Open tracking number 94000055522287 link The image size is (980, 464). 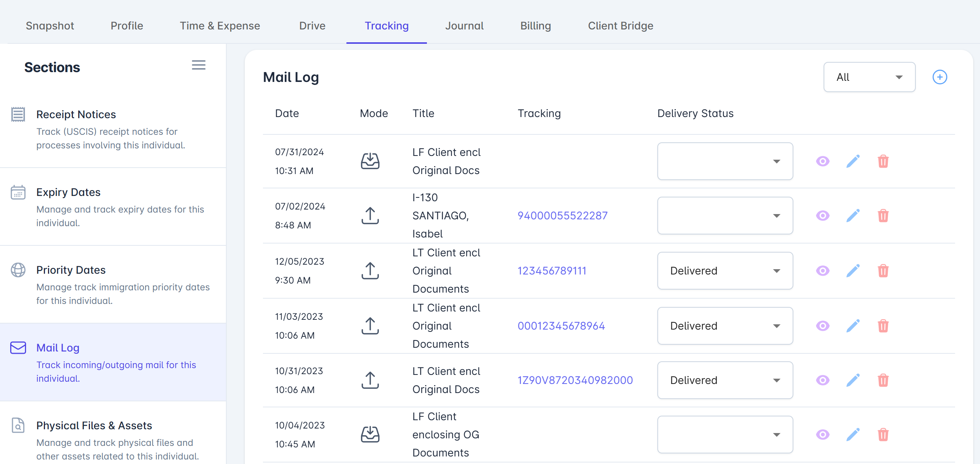pyautogui.click(x=562, y=216)
